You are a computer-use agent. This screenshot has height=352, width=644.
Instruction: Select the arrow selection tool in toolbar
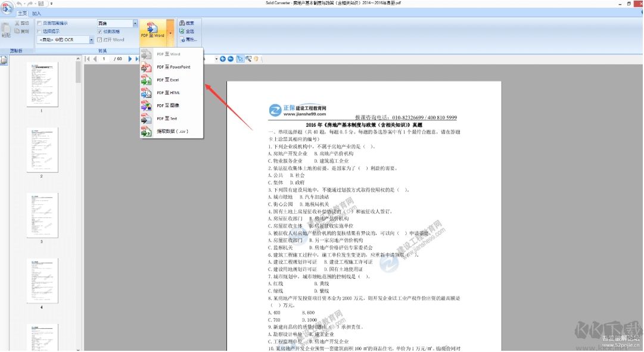(240, 58)
